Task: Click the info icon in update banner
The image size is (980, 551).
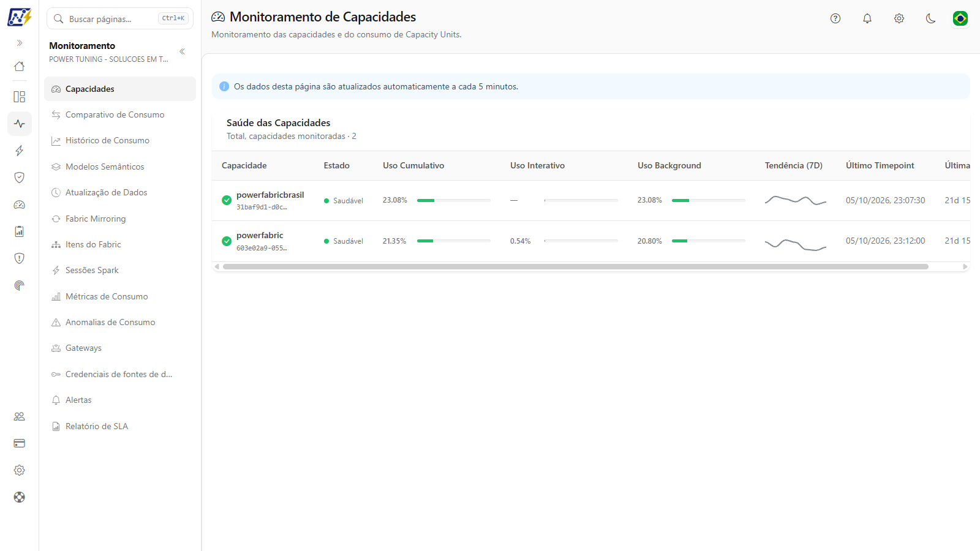Action: [x=224, y=86]
